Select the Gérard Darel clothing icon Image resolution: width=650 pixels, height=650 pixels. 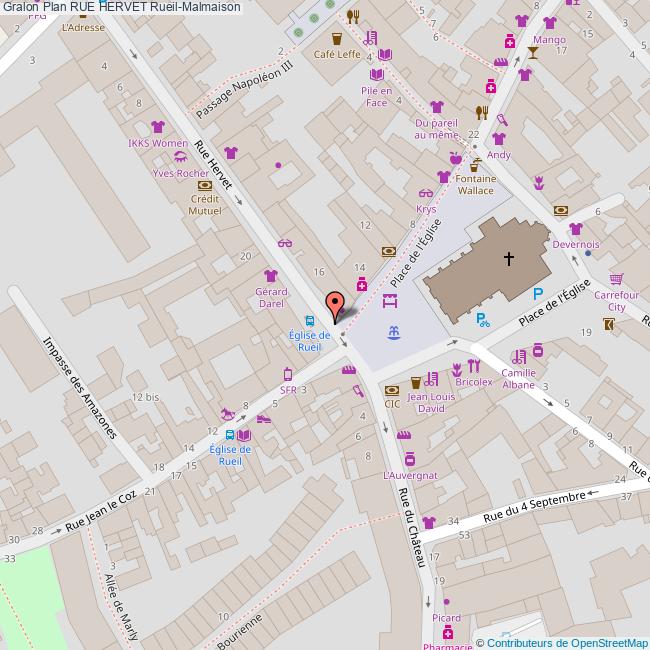point(270,275)
